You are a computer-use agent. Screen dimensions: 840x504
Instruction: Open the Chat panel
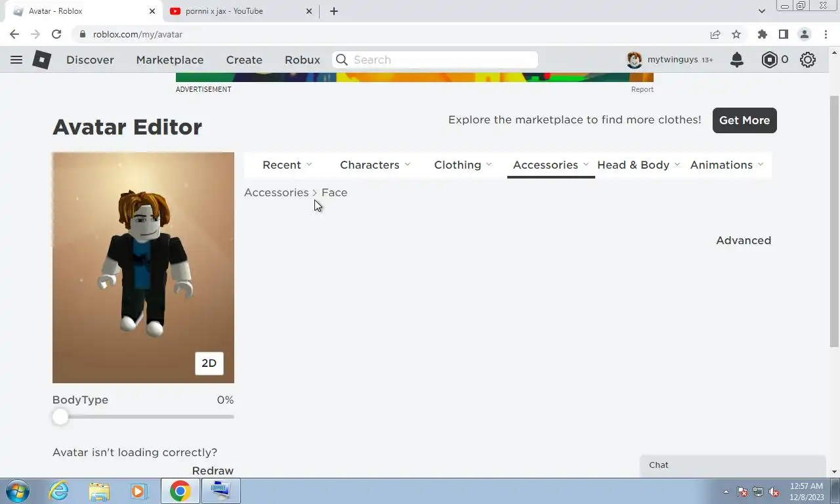pos(732,465)
